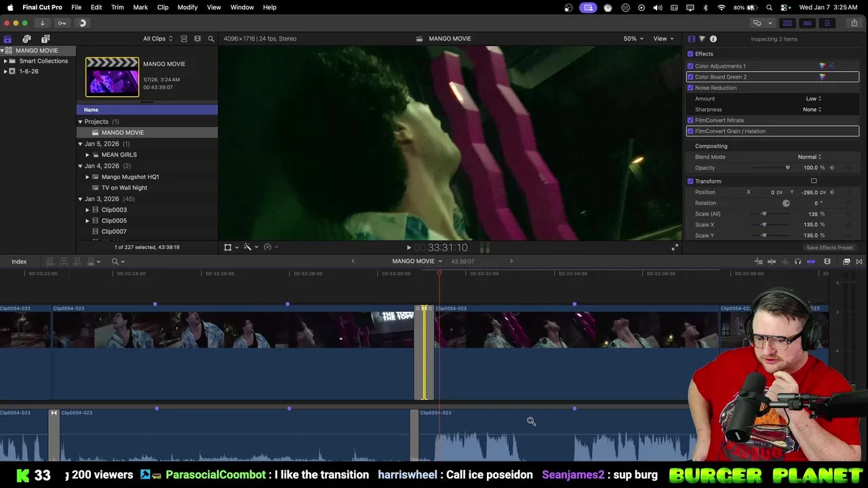Open Color Board Green 2 color controls
The image size is (868, 488).
point(823,77)
